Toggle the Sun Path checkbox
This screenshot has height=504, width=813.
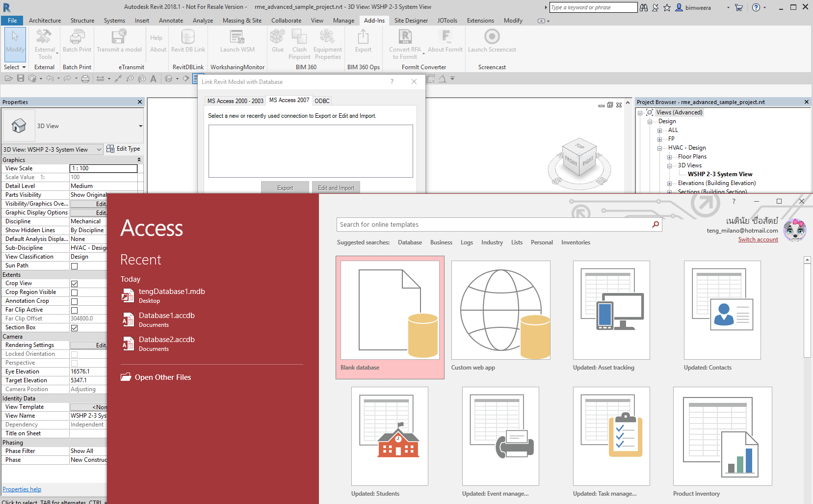pos(75,266)
